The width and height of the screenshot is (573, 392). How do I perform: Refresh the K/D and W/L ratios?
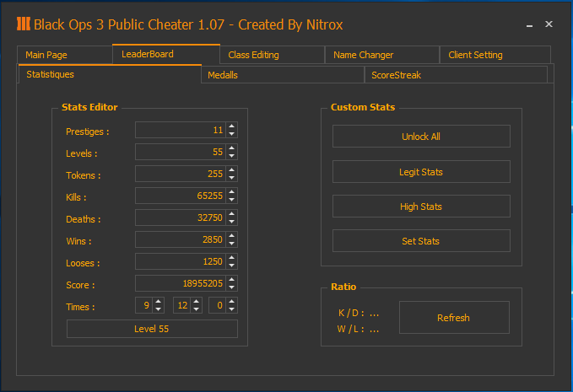coord(454,318)
